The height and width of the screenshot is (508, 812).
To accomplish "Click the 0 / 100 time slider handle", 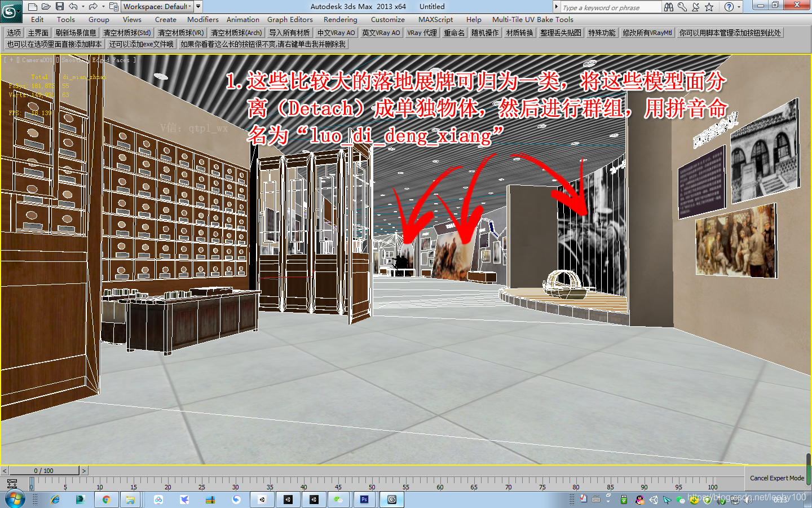I will pos(44,471).
